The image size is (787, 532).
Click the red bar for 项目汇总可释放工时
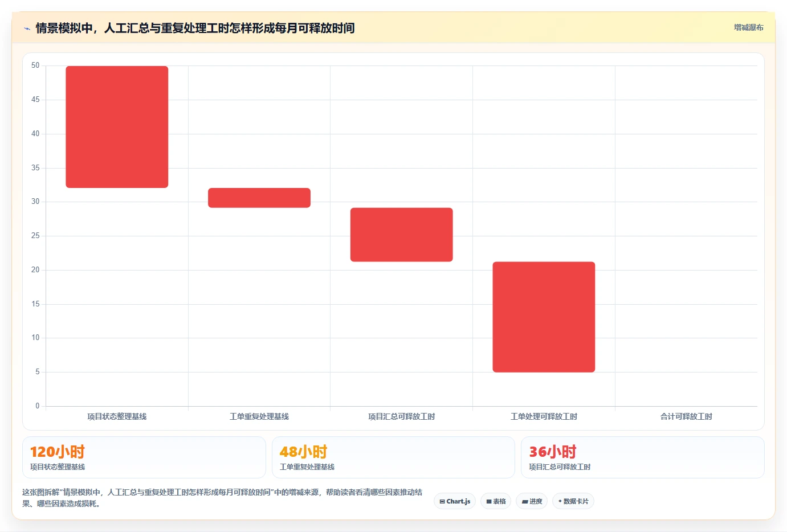402,235
